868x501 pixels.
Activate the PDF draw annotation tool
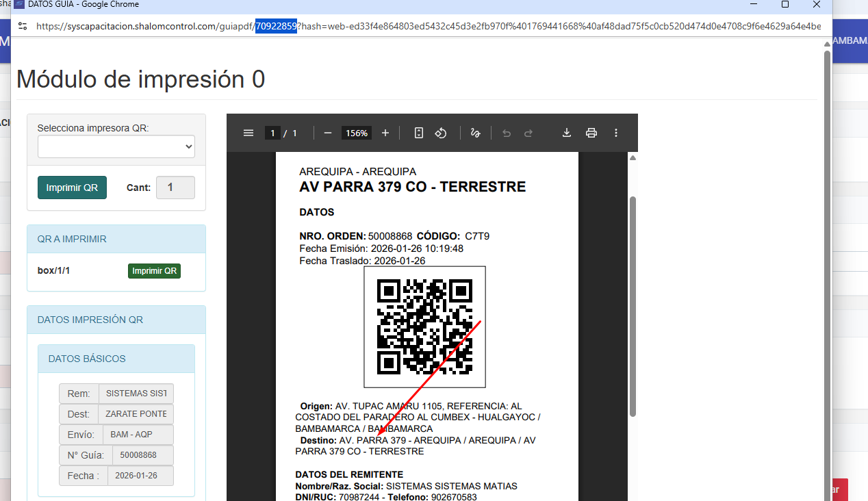pyautogui.click(x=475, y=133)
